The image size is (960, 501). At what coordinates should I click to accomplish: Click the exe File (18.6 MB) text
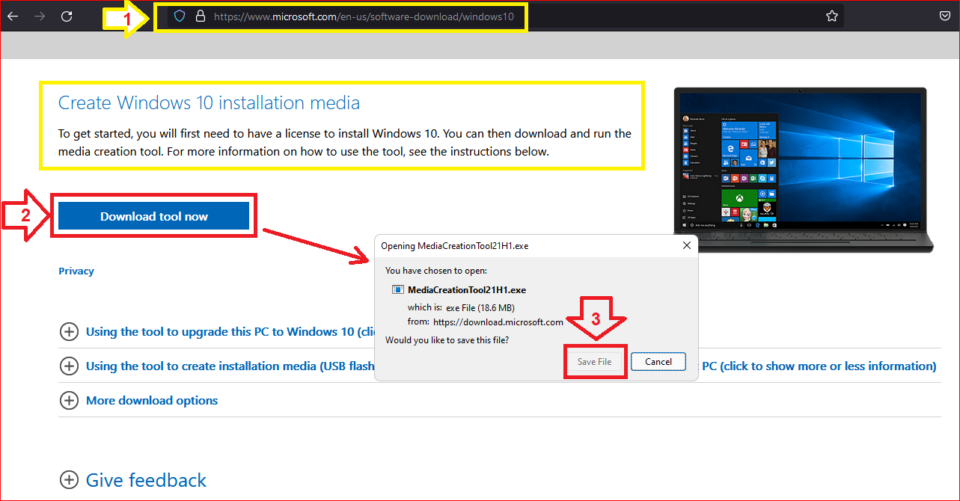(480, 307)
